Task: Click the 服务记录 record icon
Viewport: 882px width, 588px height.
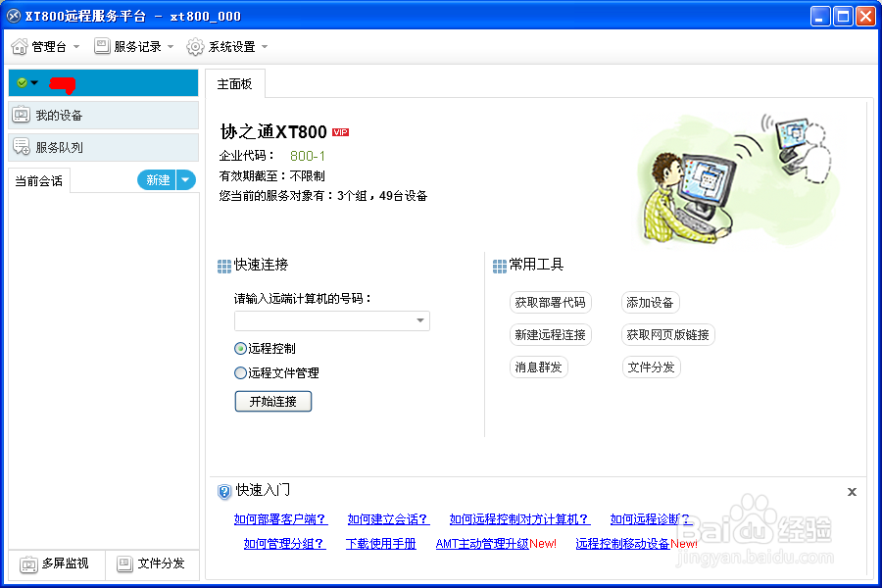Action: (x=101, y=45)
